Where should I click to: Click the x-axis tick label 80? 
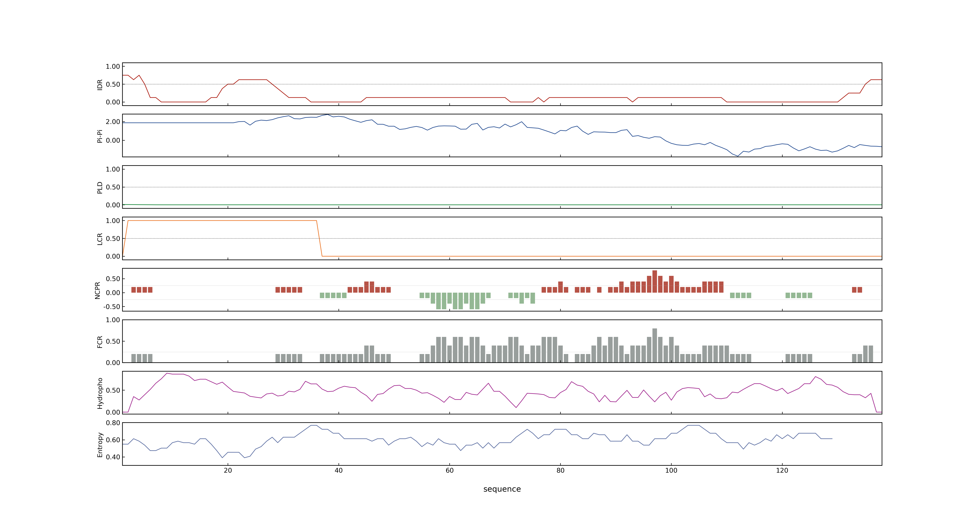tap(560, 470)
